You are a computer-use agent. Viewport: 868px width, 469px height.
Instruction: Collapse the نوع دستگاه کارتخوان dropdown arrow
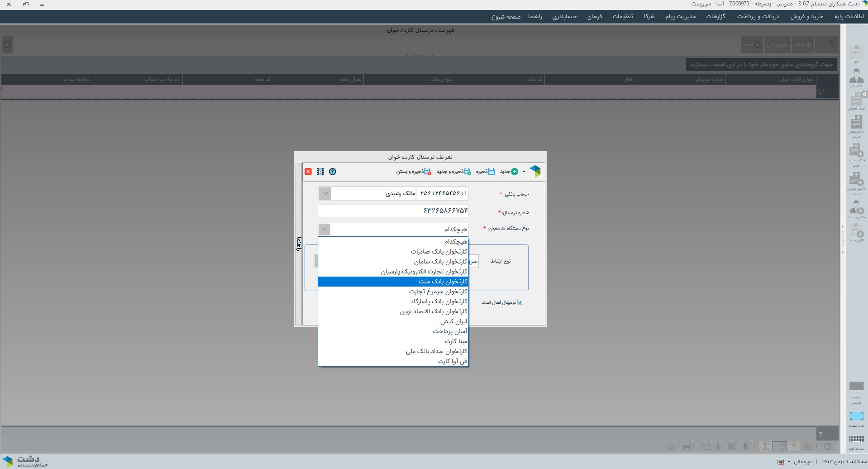324,230
